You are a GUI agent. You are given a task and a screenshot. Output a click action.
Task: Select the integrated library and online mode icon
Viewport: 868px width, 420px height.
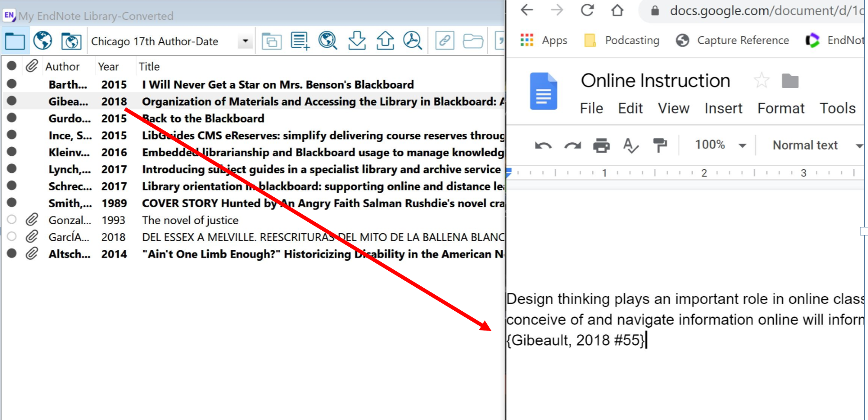pos(71,41)
